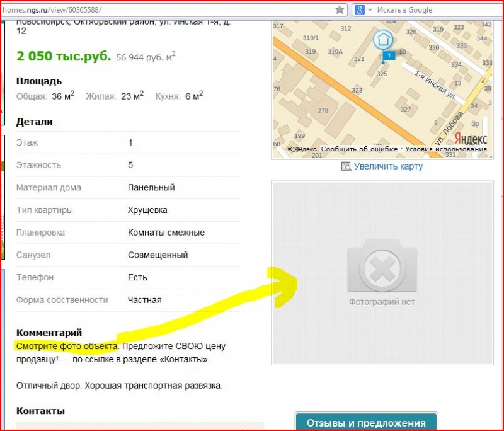Click the address bar URL
Screen dimensions: 504x431
52,10
